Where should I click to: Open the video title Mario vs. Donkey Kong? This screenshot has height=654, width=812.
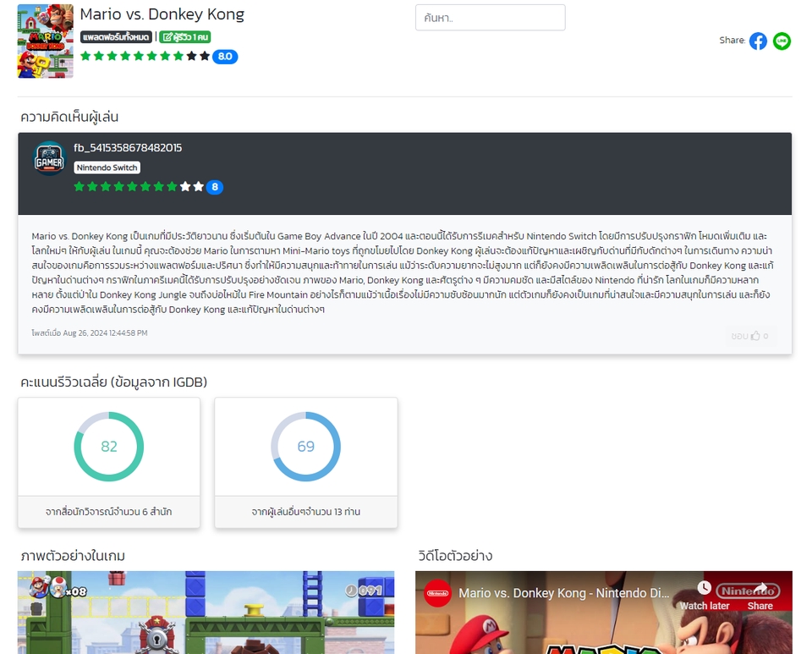click(x=564, y=593)
